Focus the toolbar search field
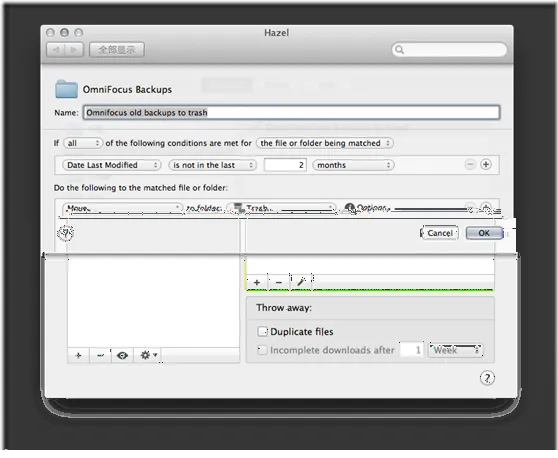The image size is (558, 458). point(449,49)
